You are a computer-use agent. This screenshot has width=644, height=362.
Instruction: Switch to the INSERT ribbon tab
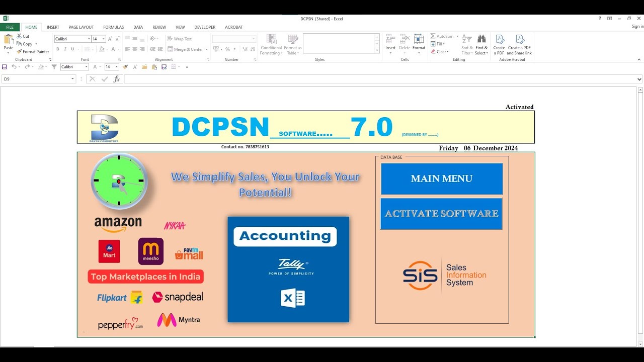[53, 27]
